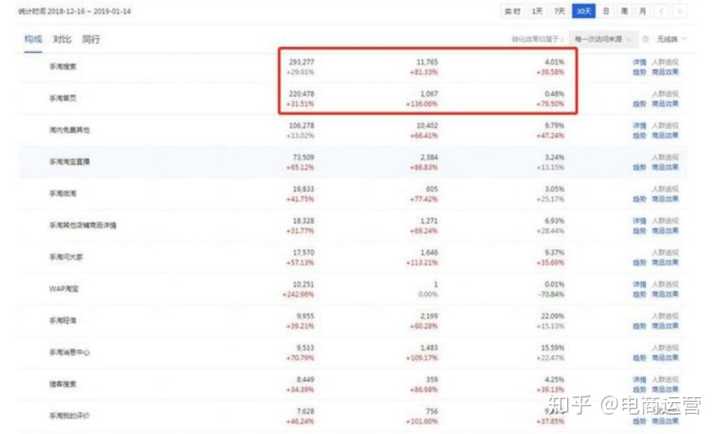Open 趋势 for the 手淘消息中心 row
720x434 pixels.
(x=640, y=357)
